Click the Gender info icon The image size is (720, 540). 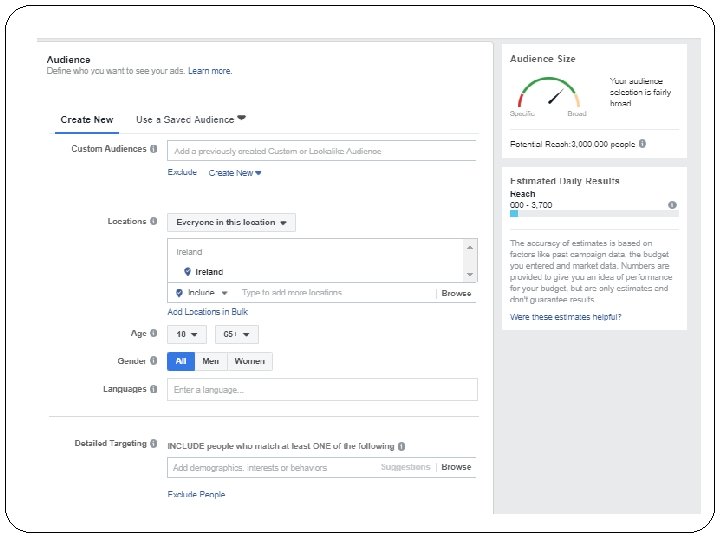pyautogui.click(x=154, y=361)
